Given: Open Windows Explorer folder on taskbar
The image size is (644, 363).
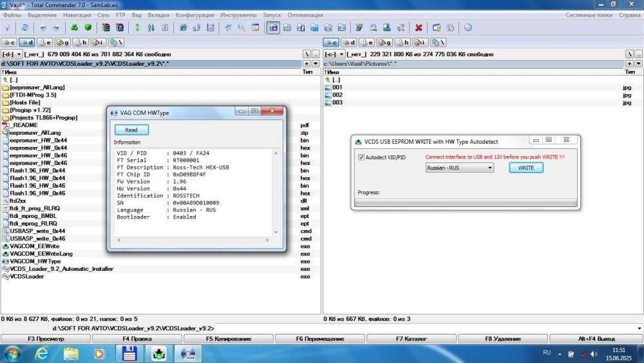Looking at the screenshot, I should coord(71,353).
